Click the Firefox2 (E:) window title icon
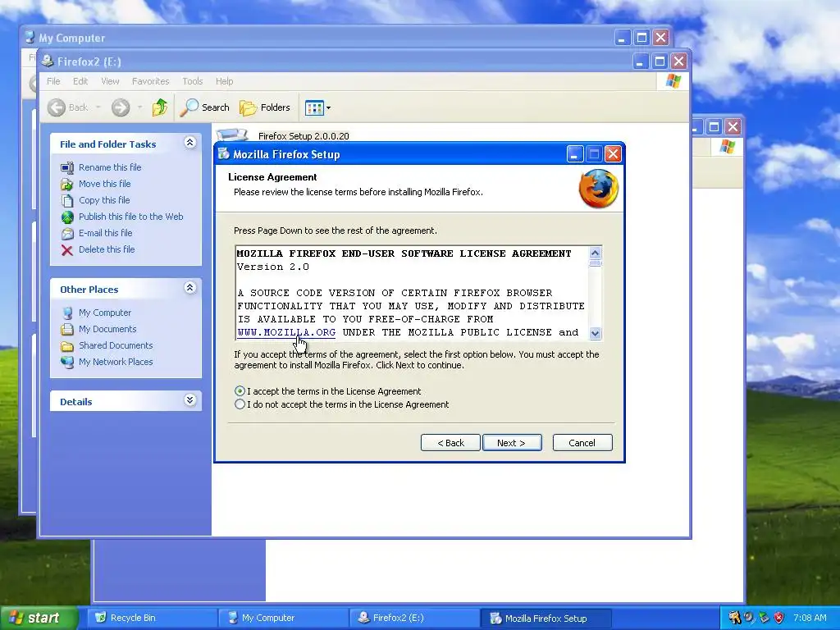The height and width of the screenshot is (630, 840). [48, 61]
